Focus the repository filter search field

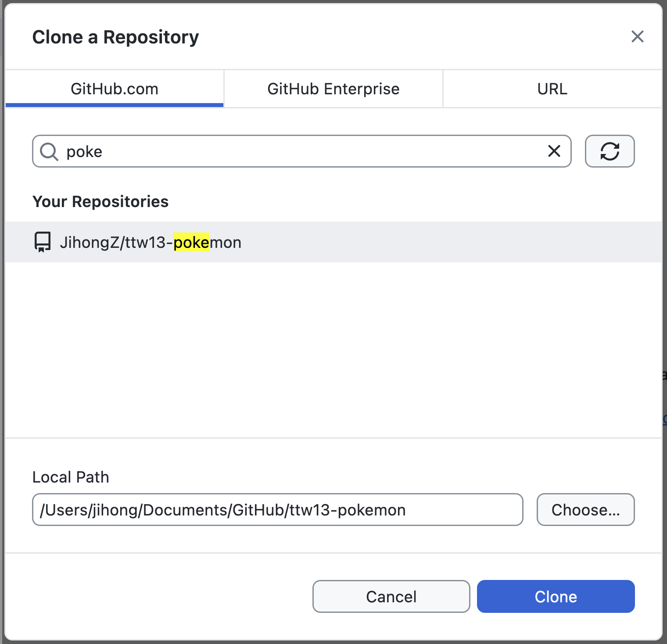click(298, 151)
